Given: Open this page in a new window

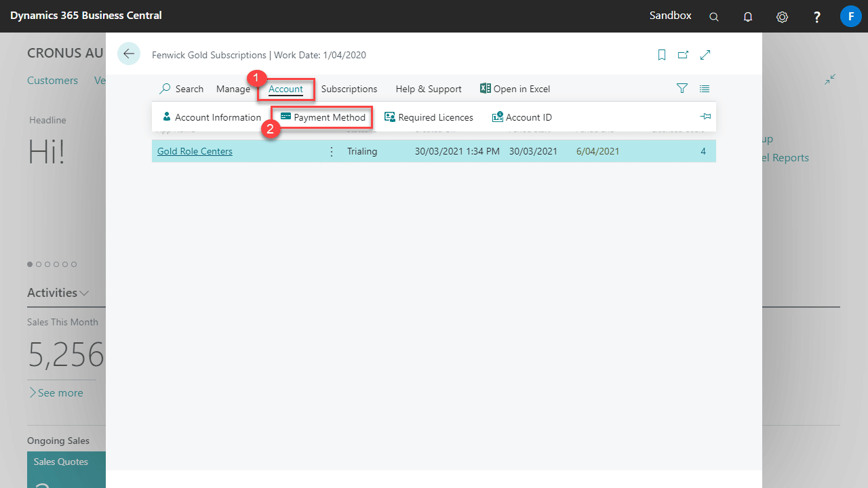Looking at the screenshot, I should pyautogui.click(x=684, y=55).
